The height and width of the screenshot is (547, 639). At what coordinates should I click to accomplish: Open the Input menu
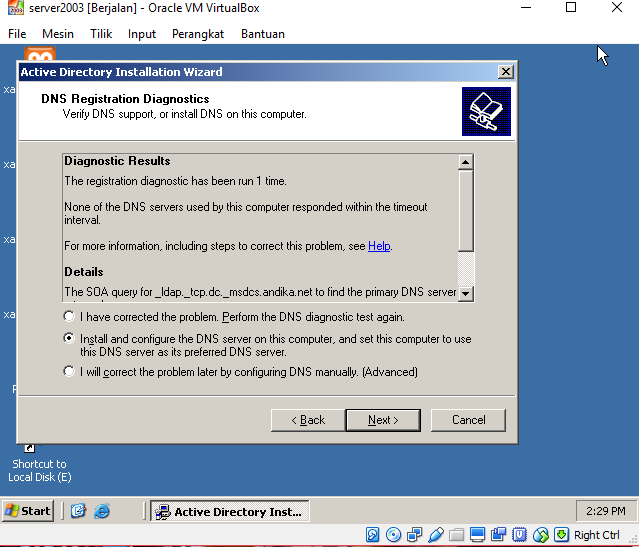(x=142, y=34)
